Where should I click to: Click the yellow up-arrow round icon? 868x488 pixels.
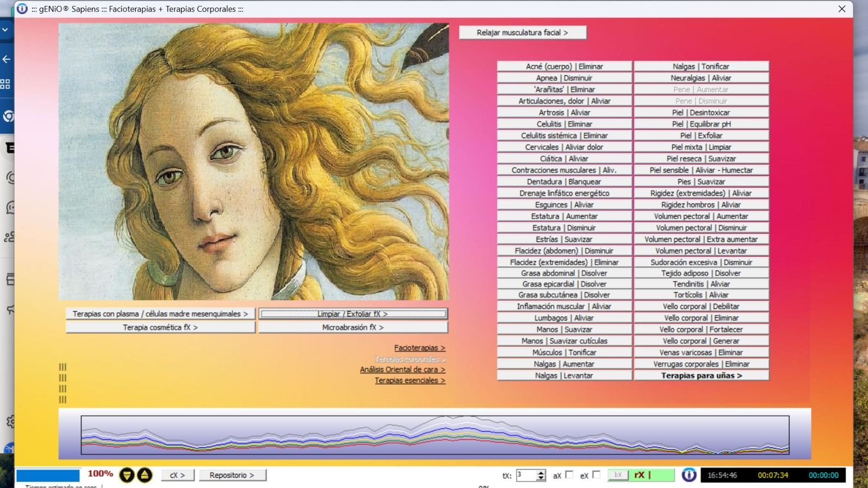(x=144, y=476)
